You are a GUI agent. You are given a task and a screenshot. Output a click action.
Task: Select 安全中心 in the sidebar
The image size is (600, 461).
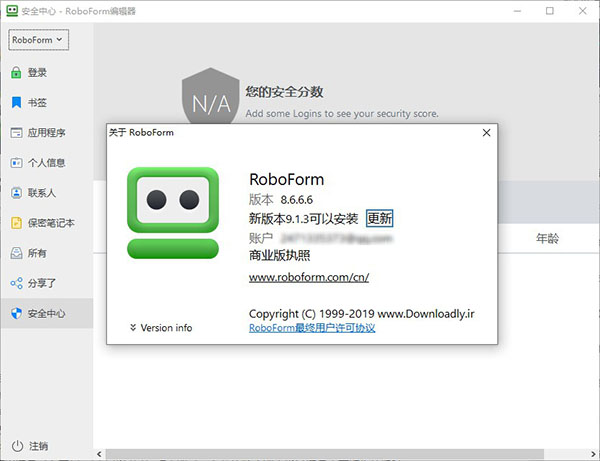[46, 313]
